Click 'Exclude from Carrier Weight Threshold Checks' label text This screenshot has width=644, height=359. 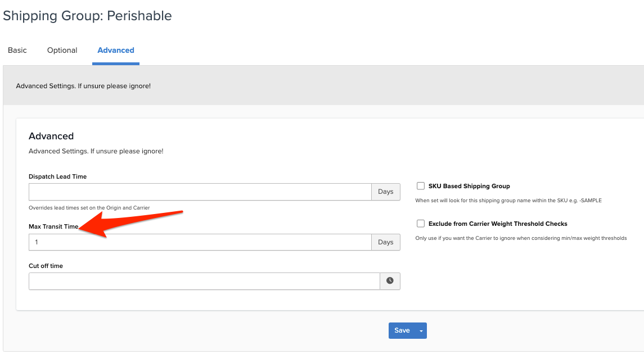tap(498, 224)
